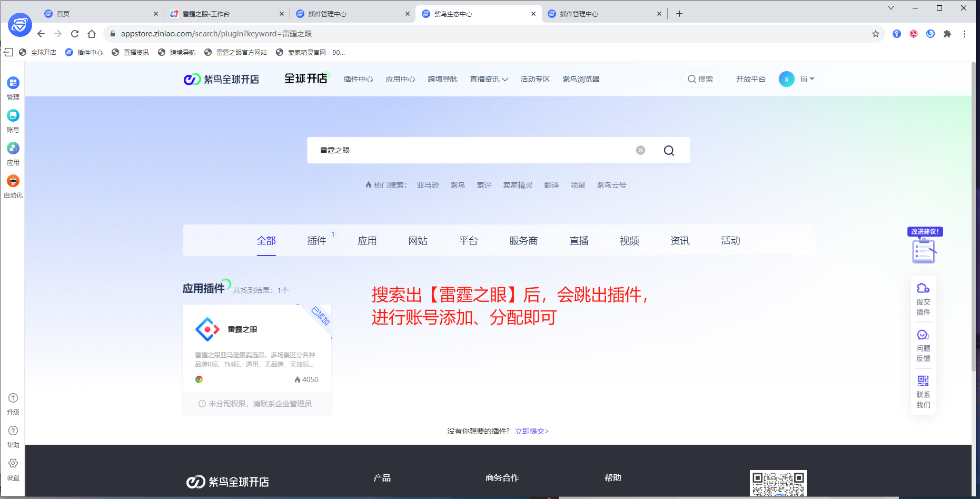Open the 问题反馈 feedback icon
Viewport: 980px width, 499px height.
[x=923, y=335]
